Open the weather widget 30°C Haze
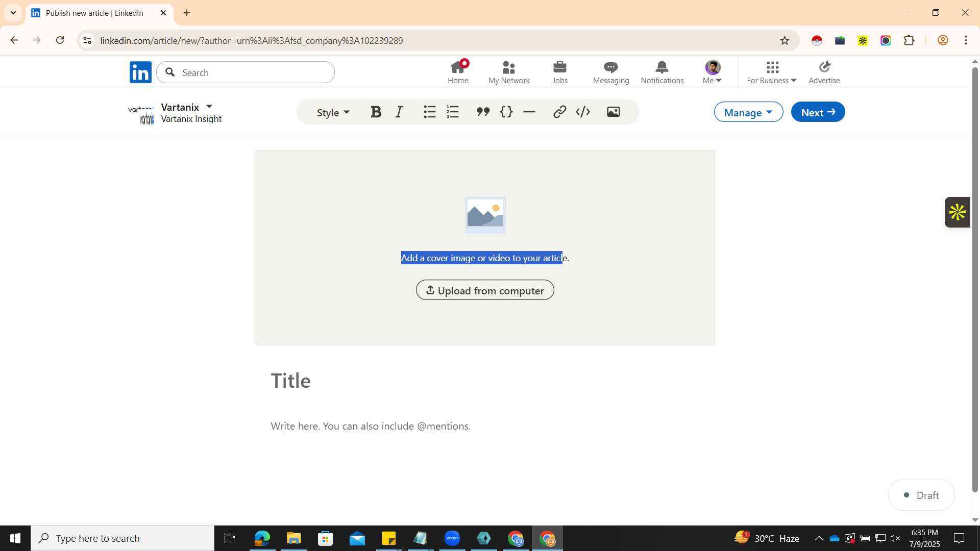Viewport: 980px width, 551px height. [x=767, y=538]
